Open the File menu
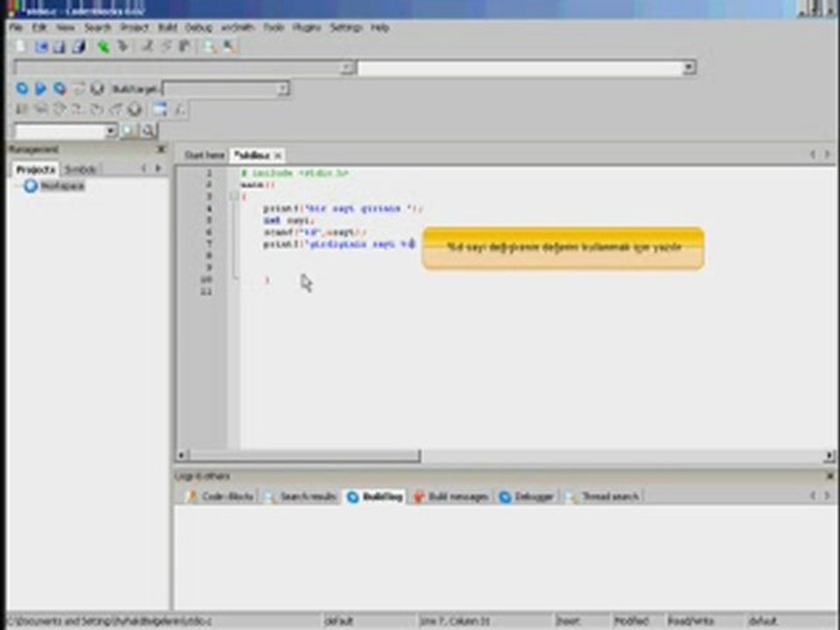This screenshot has height=630, width=840. pyautogui.click(x=16, y=27)
